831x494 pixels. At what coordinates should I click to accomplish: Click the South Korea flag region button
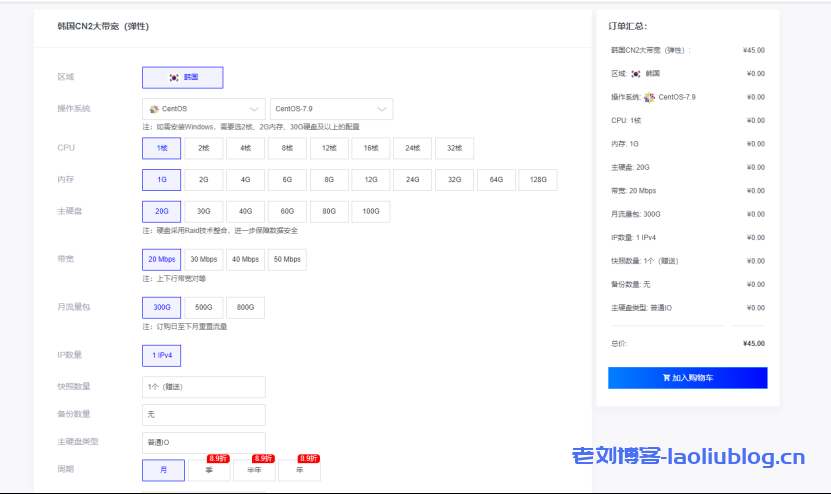point(183,77)
